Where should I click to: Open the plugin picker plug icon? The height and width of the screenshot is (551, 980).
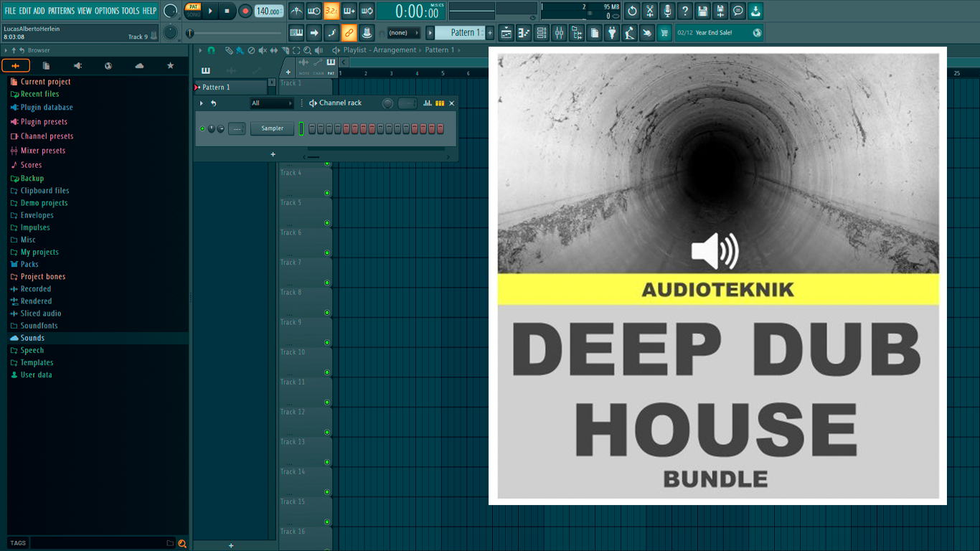(612, 32)
